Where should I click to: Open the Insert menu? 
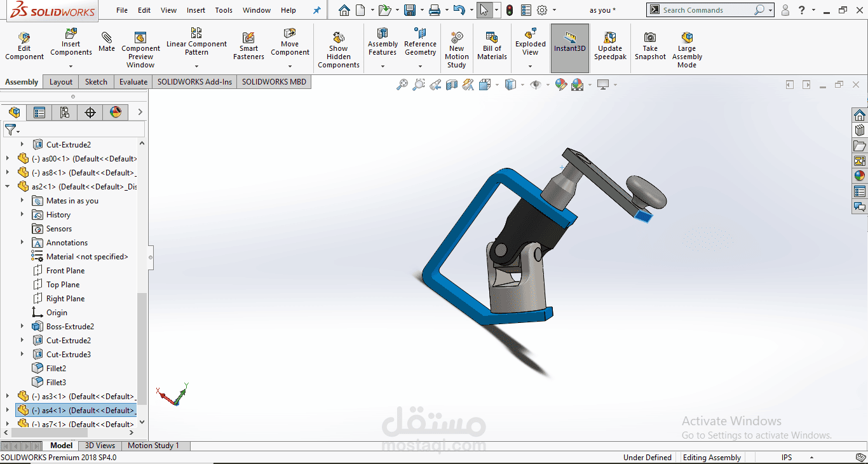[196, 10]
